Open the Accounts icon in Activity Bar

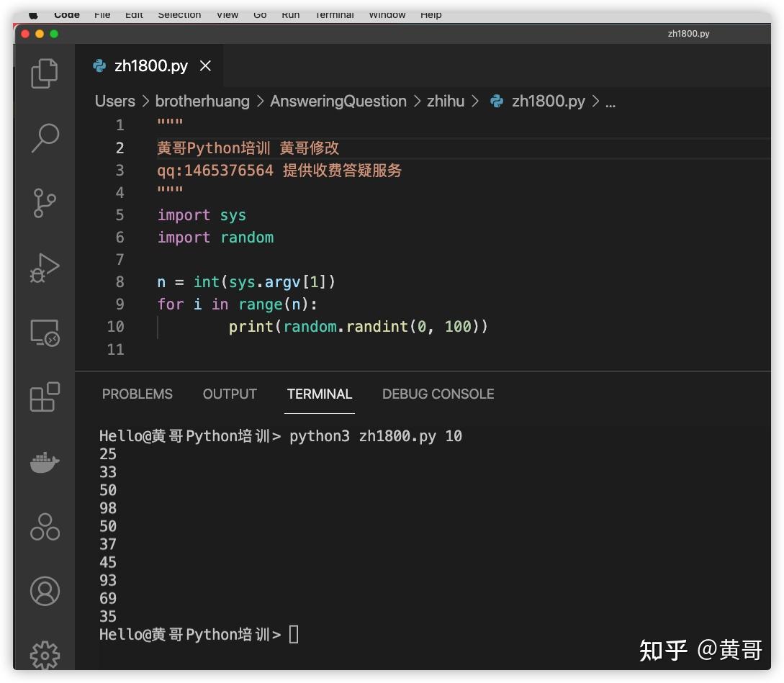coord(45,590)
